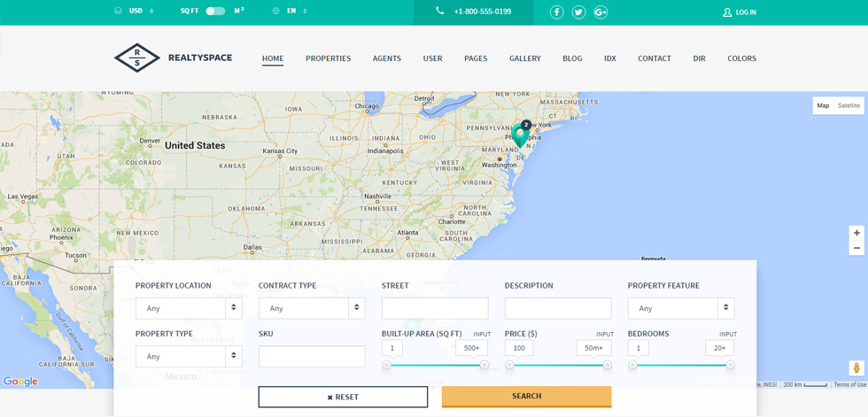This screenshot has height=417, width=868.
Task: Click the Bedrooms minimum 1 value box
Action: [639, 348]
